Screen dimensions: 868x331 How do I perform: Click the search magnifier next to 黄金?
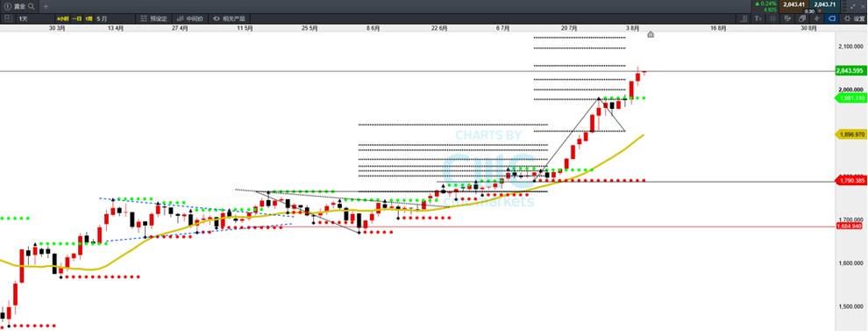point(31,6)
